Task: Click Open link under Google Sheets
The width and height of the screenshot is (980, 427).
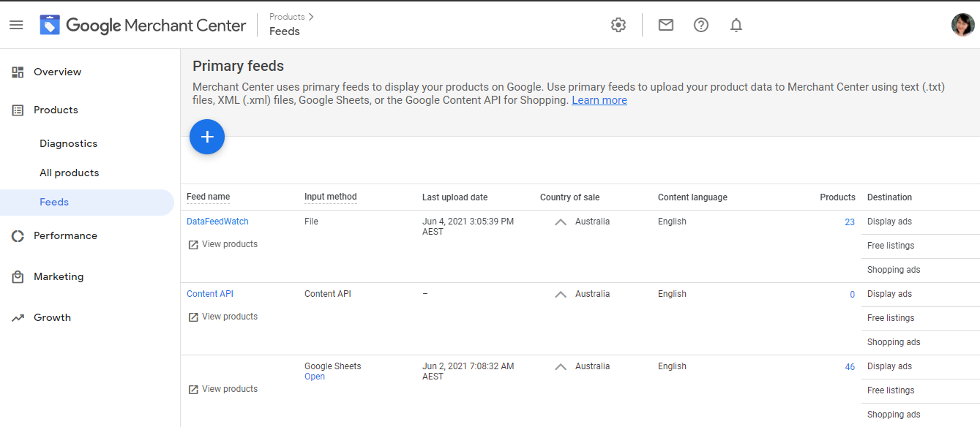Action: (x=315, y=377)
